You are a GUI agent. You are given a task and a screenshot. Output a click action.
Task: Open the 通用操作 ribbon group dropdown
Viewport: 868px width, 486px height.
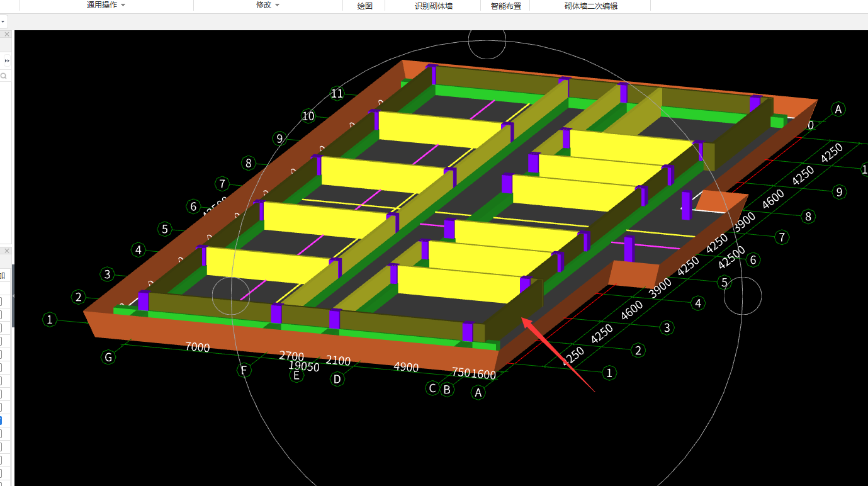(106, 5)
